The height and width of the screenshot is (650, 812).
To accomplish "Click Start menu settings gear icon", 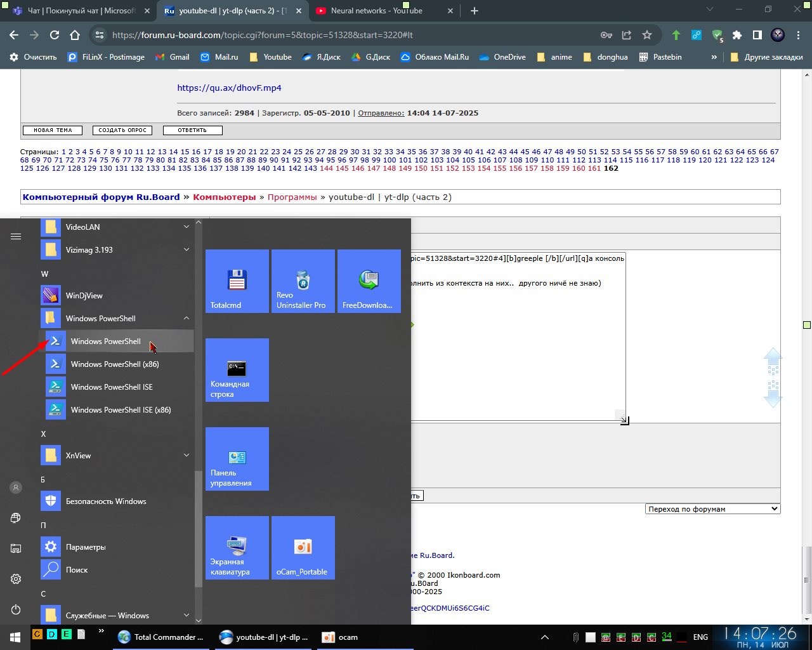I will 16,579.
